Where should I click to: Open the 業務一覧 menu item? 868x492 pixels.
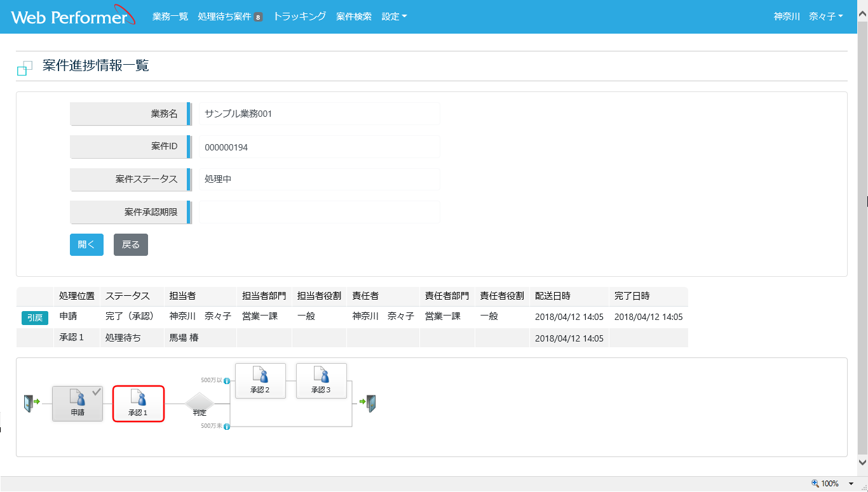click(x=170, y=17)
